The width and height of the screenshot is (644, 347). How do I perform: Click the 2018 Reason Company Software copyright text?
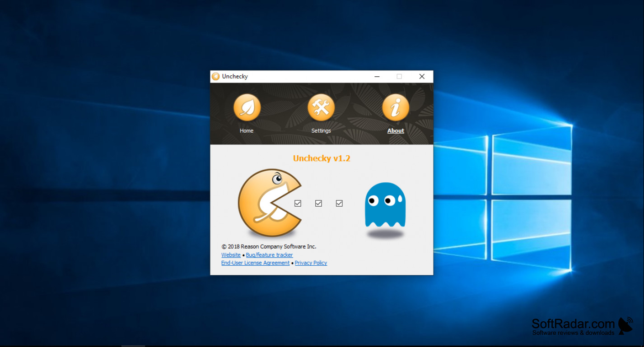click(x=269, y=247)
